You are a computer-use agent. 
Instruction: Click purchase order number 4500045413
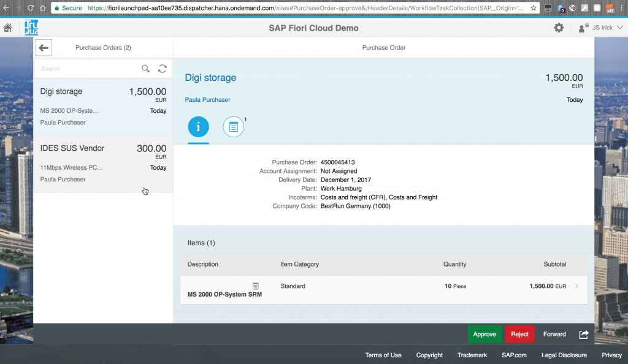tap(338, 162)
